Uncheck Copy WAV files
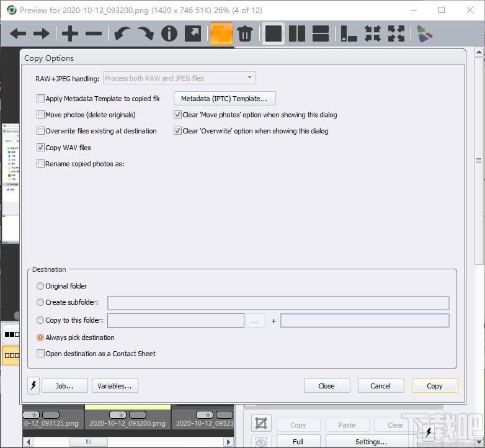The height and width of the screenshot is (448, 485). 40,147
